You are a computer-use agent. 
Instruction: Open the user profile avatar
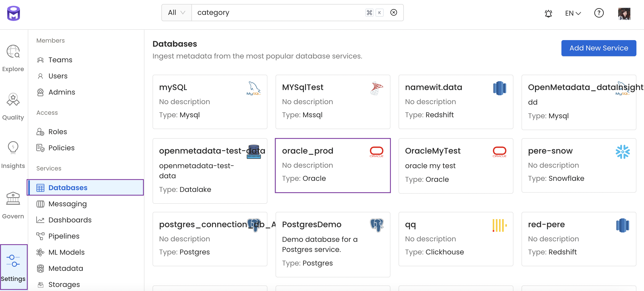(624, 14)
